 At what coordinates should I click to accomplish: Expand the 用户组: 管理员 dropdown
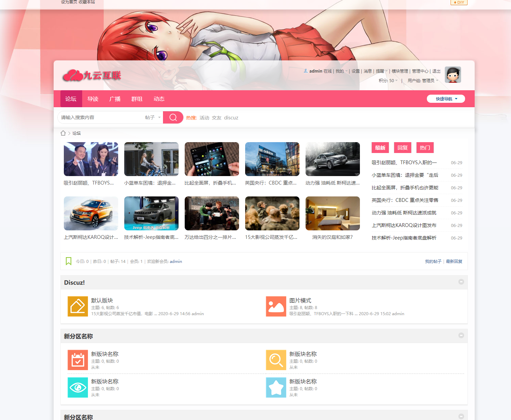423,80
